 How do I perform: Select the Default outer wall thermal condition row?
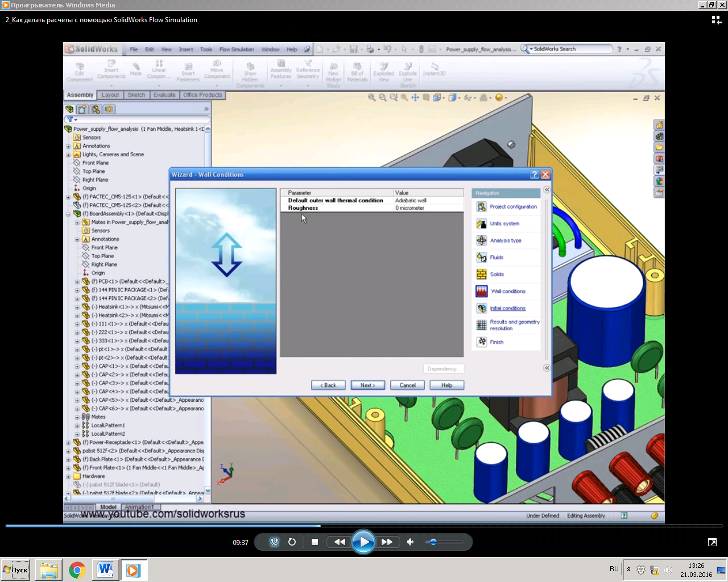tap(372, 201)
